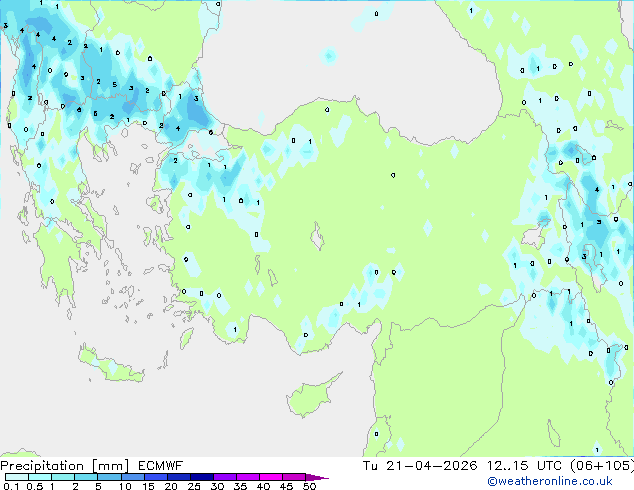This screenshot has height=490, width=634.
Task: Pick the 40–45 mm legend color box
Action: pos(271,477)
